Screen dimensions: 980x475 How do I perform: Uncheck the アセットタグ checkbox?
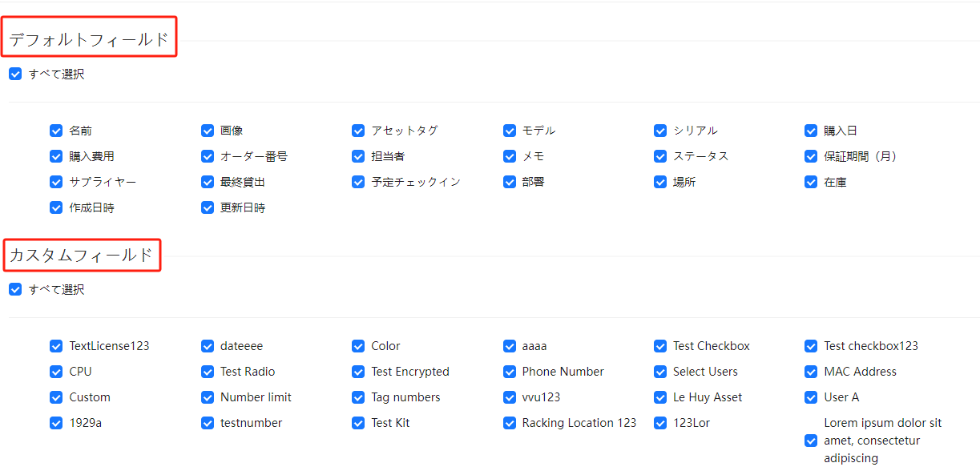point(358,131)
